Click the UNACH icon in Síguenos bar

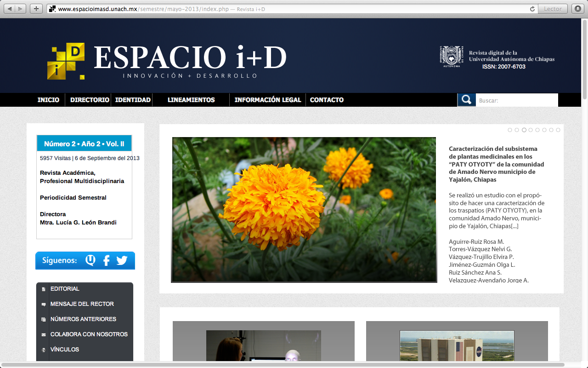point(90,261)
